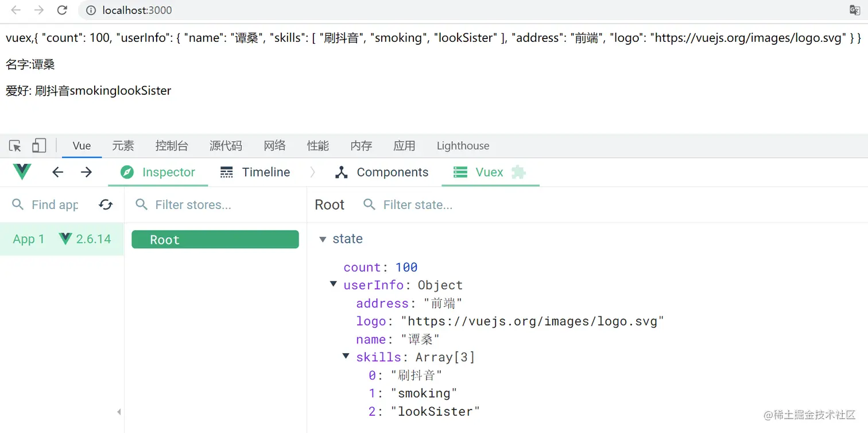Focus the Filter stores search field
The image size is (868, 433).
click(x=218, y=205)
